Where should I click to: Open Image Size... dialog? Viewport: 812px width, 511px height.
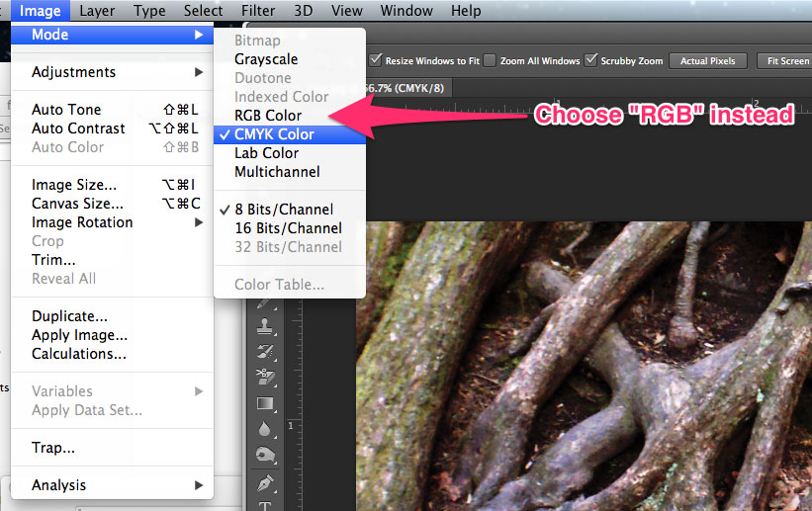point(113,184)
